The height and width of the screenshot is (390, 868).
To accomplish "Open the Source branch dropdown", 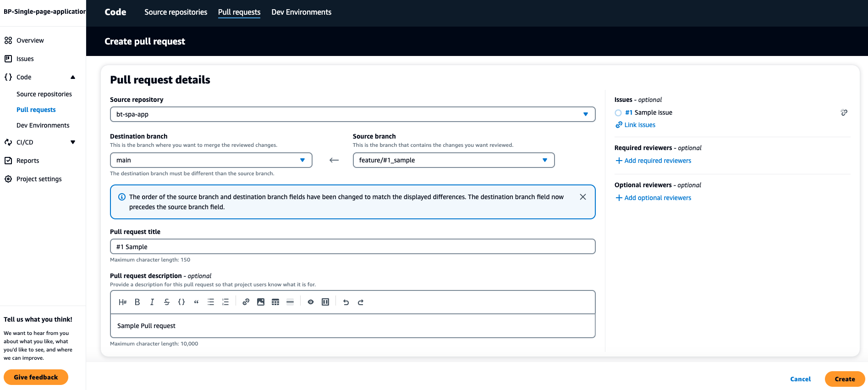I will (454, 160).
